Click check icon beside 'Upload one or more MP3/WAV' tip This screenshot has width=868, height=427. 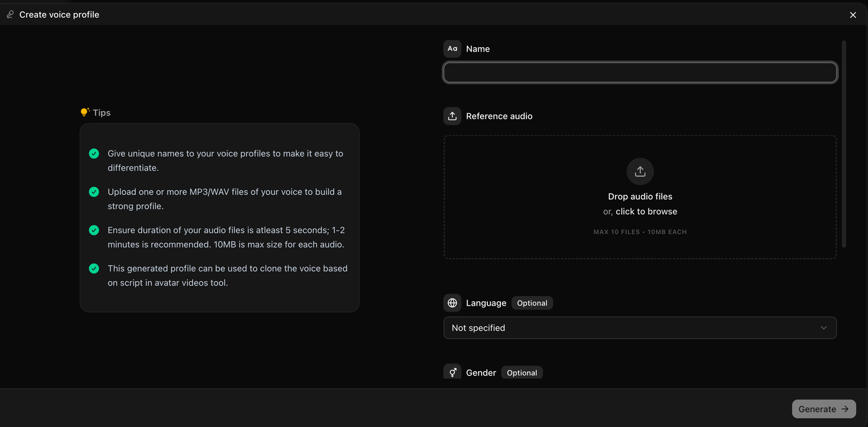coord(94,192)
